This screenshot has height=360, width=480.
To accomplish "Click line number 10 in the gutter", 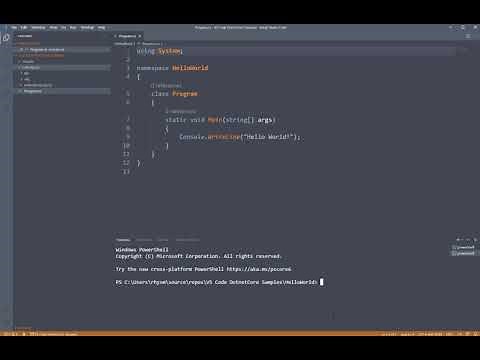I will pos(126,146).
